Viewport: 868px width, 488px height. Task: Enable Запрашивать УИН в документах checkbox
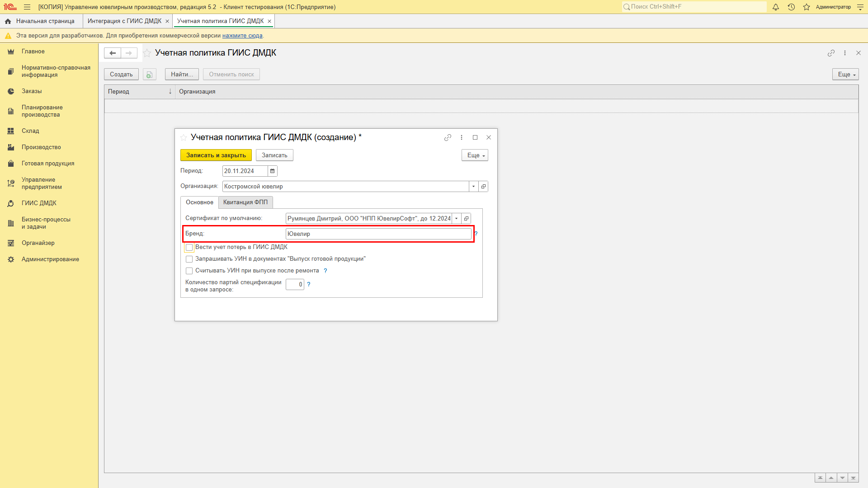pyautogui.click(x=189, y=259)
